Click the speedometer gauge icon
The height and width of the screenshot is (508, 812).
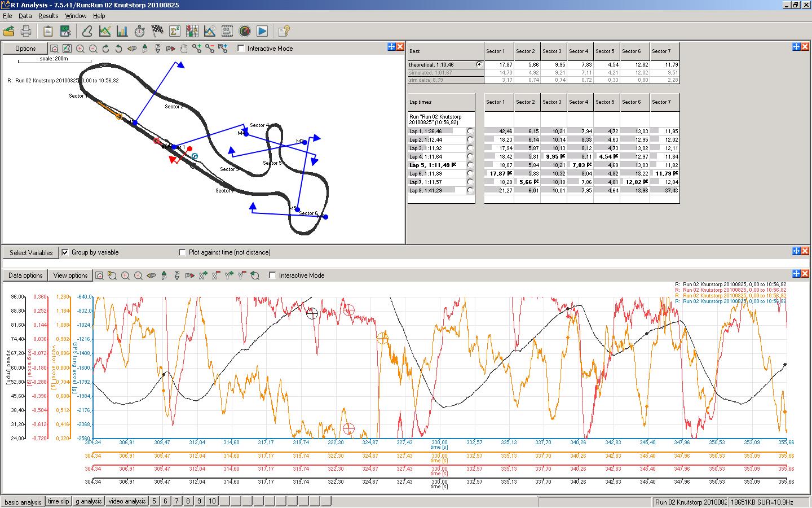(245, 31)
